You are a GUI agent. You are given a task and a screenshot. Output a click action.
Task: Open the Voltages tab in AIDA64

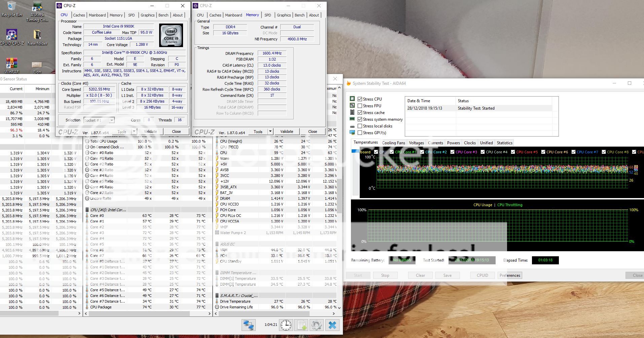[416, 143]
